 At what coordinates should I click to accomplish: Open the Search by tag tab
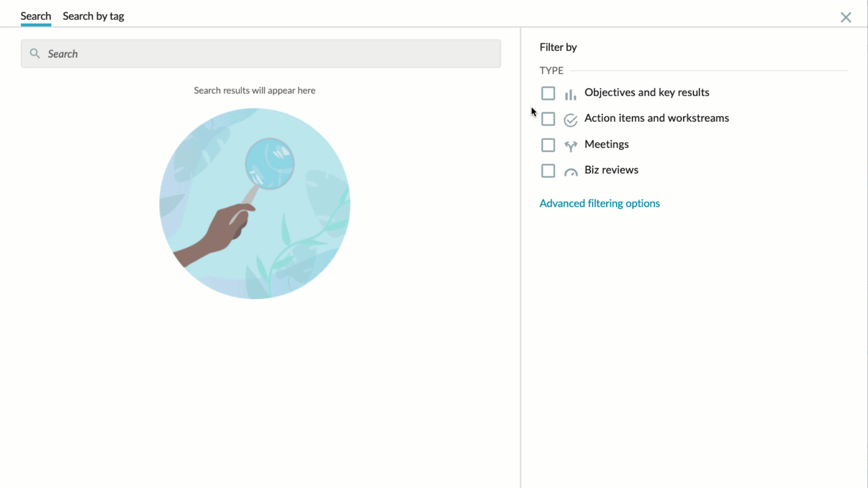click(93, 16)
